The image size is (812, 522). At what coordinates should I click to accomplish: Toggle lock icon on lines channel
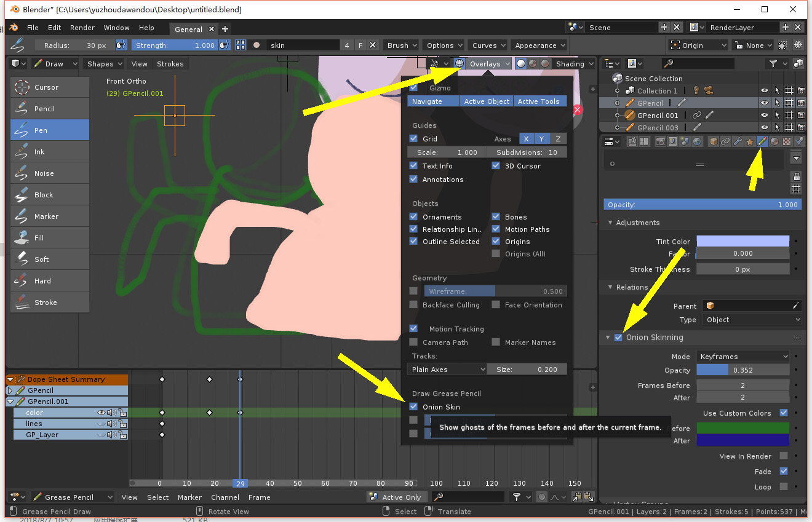[122, 424]
